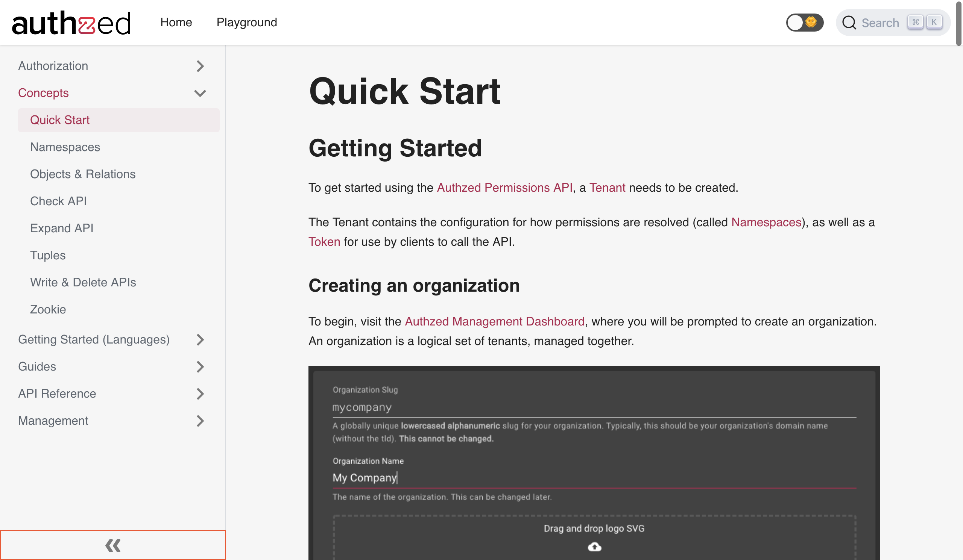Collapse sidebar with double-chevron button
The image size is (963, 560).
(113, 545)
